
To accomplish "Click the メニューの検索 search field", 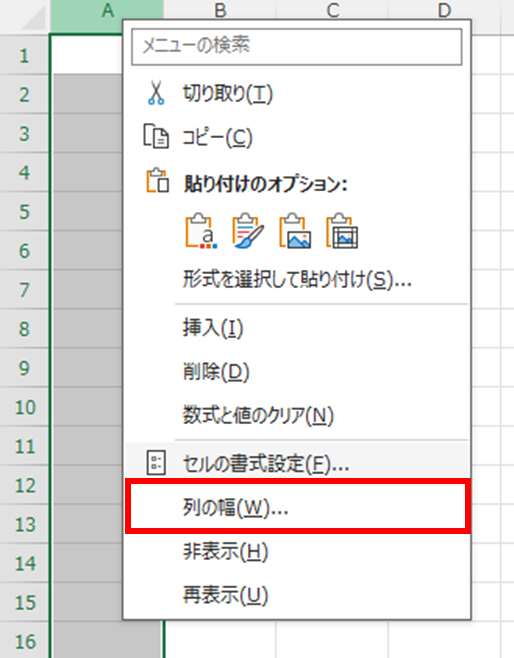I will tap(297, 47).
